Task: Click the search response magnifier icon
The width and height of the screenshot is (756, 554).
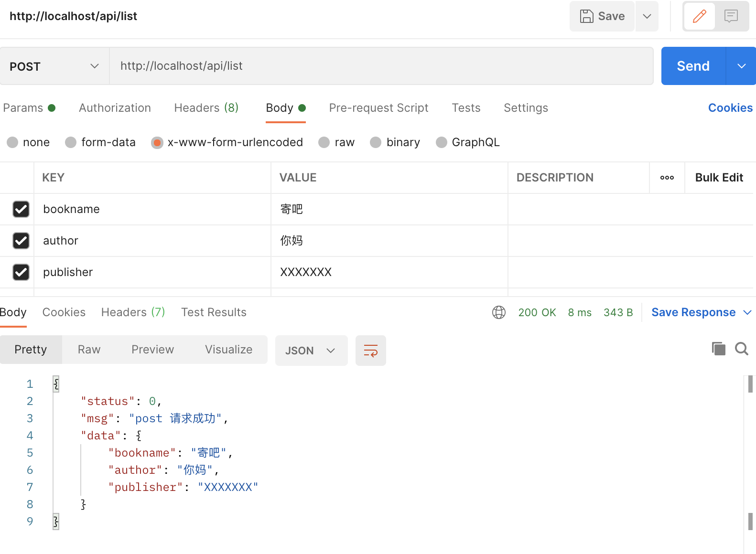Action: pos(742,349)
